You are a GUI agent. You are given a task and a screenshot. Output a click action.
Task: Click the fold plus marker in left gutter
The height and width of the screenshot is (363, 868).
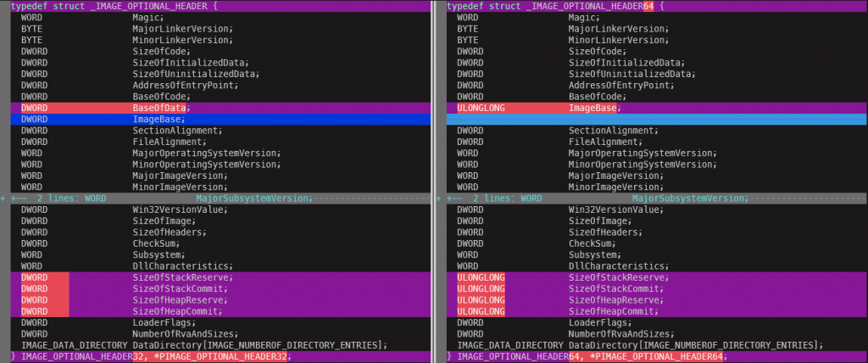3,198
